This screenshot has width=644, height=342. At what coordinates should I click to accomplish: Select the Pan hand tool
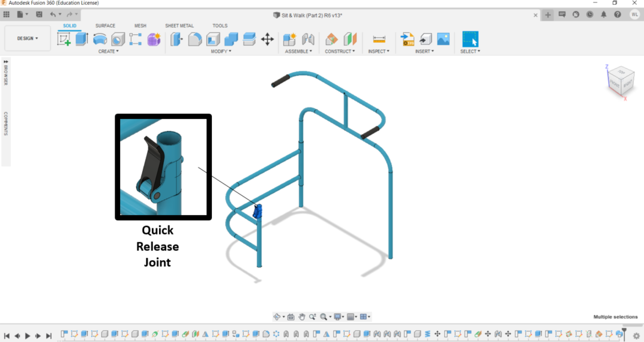302,317
